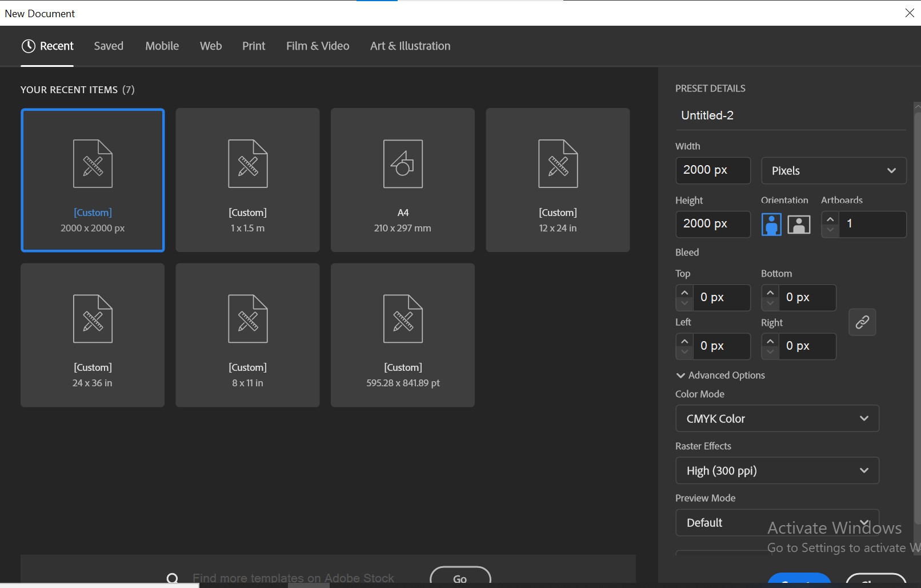The width and height of the screenshot is (921, 588).
Task: Click the Width input field
Action: (x=713, y=170)
